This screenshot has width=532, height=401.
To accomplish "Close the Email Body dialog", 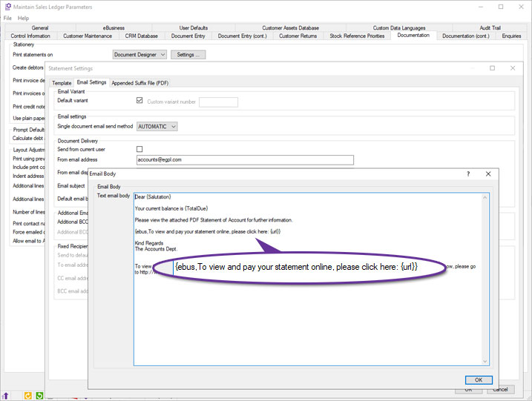I will pos(488,173).
